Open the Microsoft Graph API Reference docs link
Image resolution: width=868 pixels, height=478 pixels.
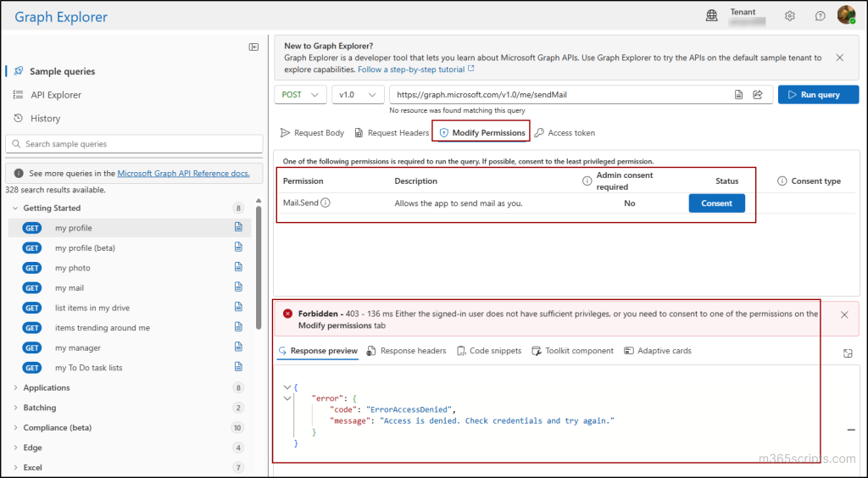click(183, 173)
